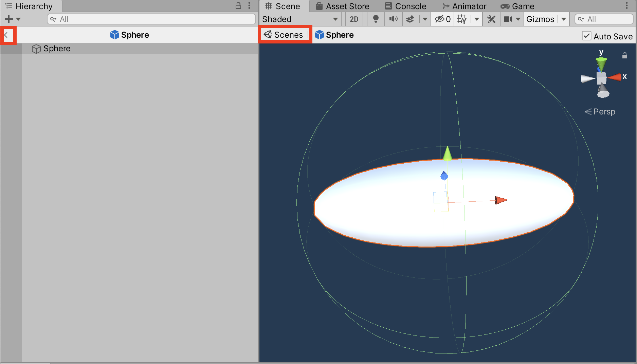The height and width of the screenshot is (364, 637).
Task: Select the Sphere object in Hierarchy
Action: 57,49
